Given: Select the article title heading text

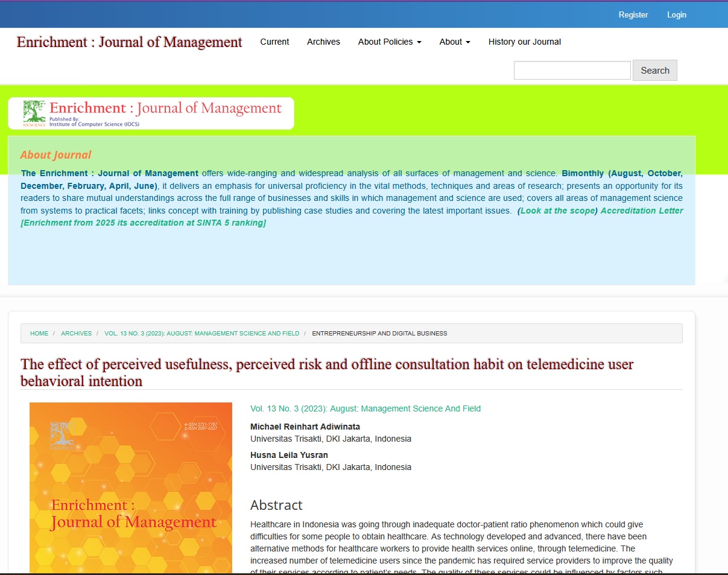Looking at the screenshot, I should point(327,372).
